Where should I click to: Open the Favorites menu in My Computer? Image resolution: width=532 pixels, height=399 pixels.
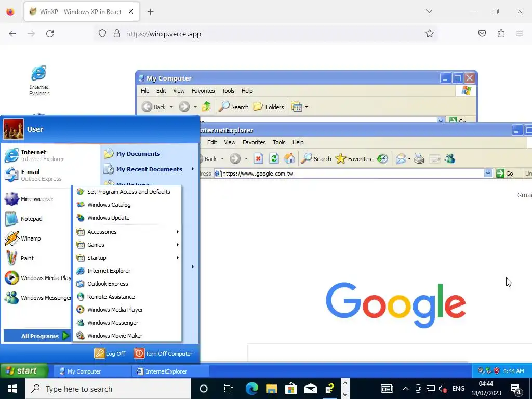coord(203,91)
